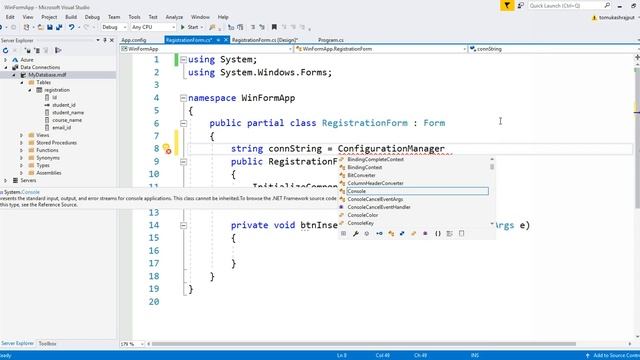640x360 pixels.
Task: Open the Debug menu
Action: pos(92,17)
